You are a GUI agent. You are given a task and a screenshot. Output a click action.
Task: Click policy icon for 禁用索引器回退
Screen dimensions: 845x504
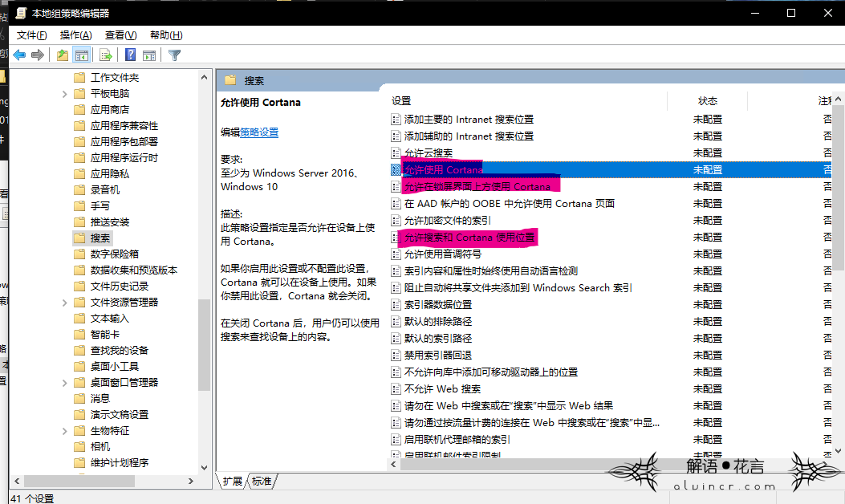point(396,356)
